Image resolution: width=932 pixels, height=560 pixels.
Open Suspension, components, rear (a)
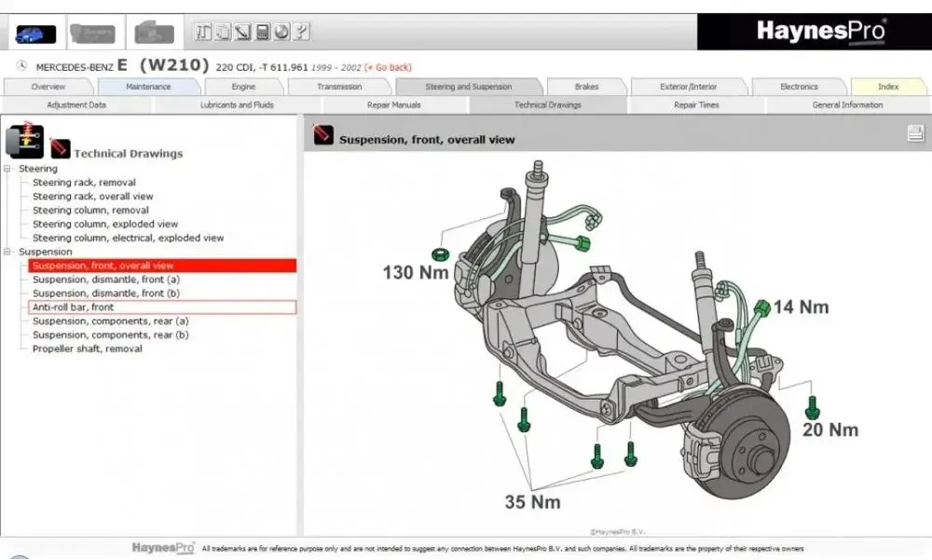111,321
